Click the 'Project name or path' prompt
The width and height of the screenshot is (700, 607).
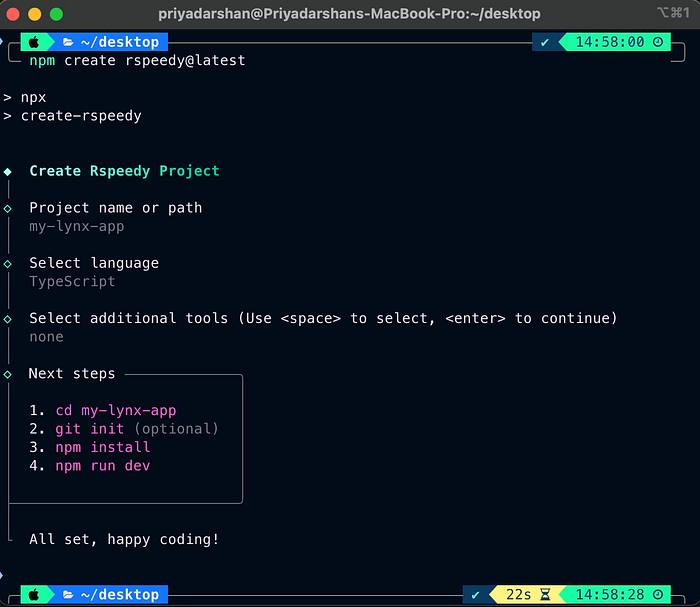click(x=116, y=208)
